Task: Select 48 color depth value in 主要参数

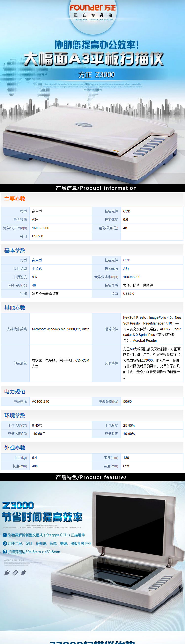Action: [x=125, y=228]
